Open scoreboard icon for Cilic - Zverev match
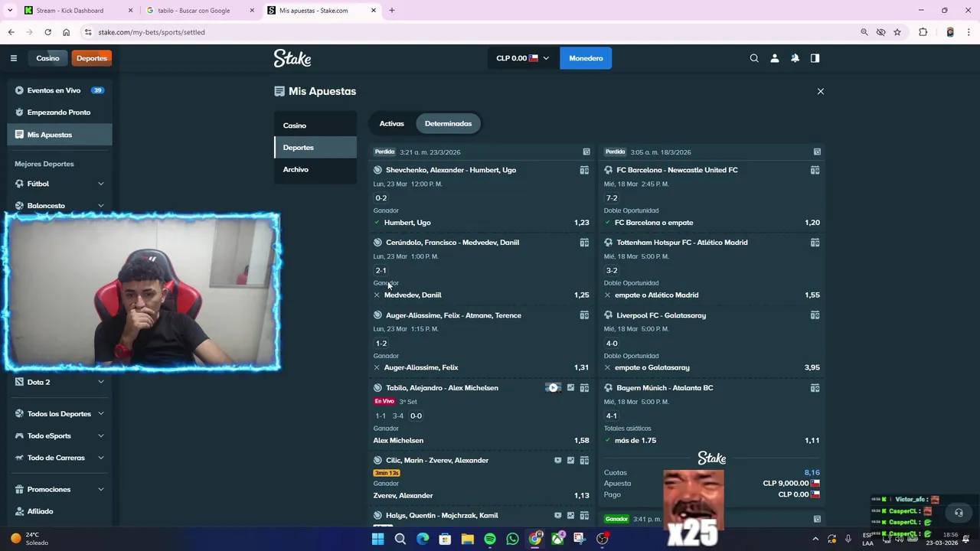 [584, 461]
